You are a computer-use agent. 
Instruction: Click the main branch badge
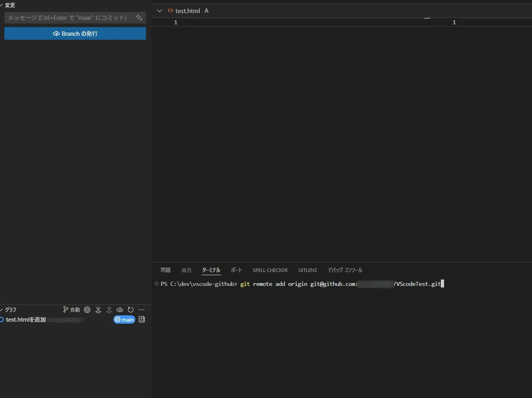pyautogui.click(x=124, y=320)
